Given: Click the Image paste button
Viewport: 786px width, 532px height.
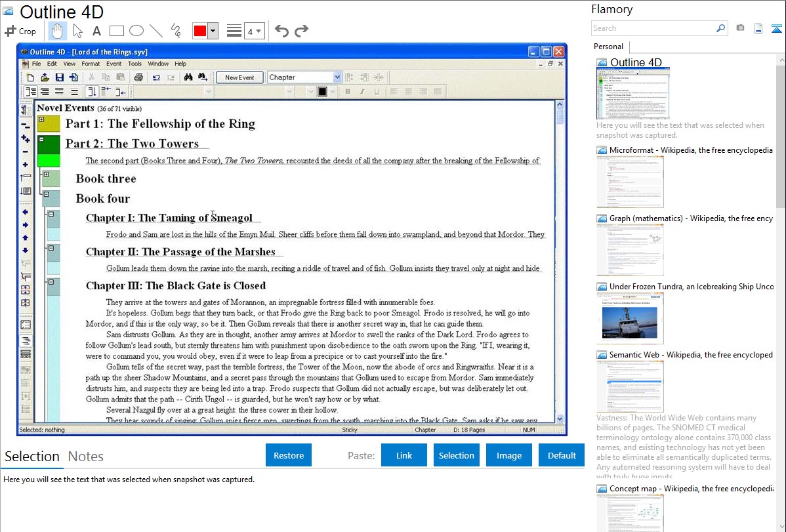Looking at the screenshot, I should coord(509,455).
